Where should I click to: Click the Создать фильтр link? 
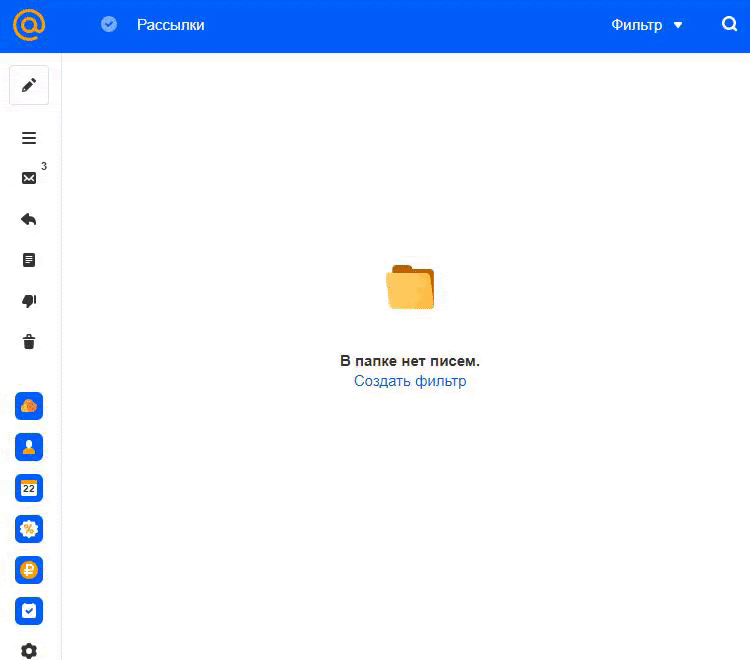point(410,381)
